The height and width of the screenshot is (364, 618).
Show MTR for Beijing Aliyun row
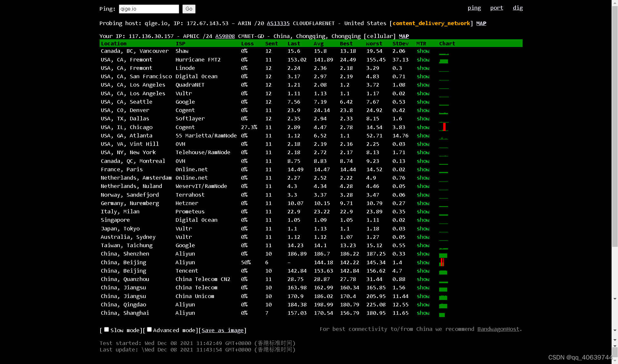pos(423,262)
